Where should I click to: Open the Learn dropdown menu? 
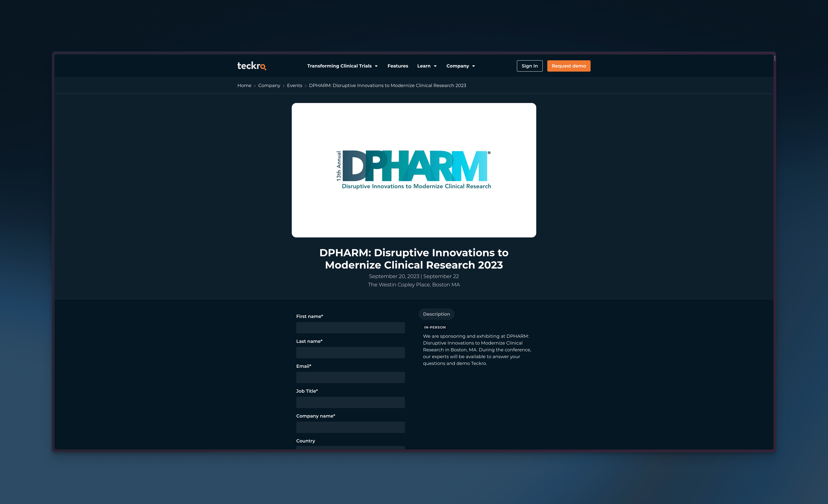point(427,66)
